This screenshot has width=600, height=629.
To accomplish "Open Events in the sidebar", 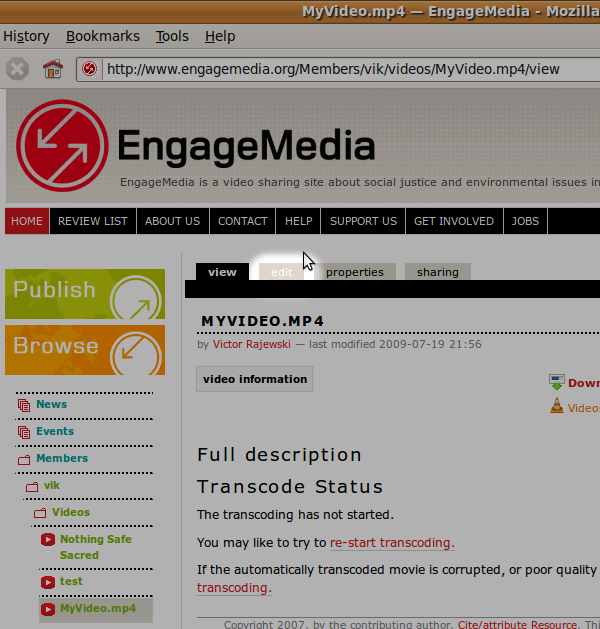I will coord(55,431).
